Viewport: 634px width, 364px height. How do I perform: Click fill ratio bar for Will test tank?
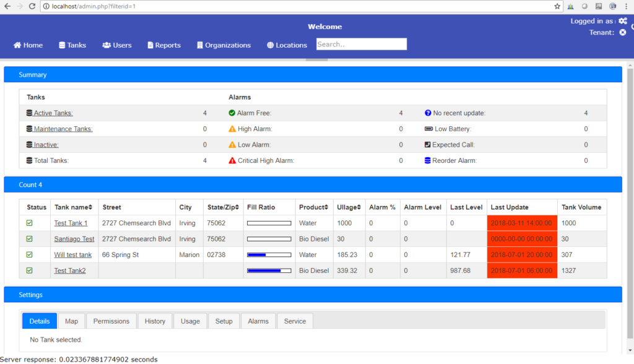click(269, 255)
